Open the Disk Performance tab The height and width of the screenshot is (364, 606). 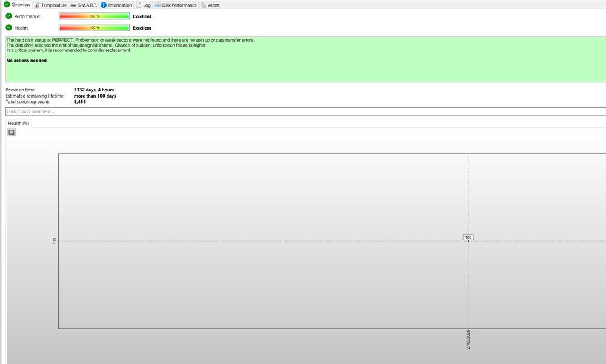176,5
